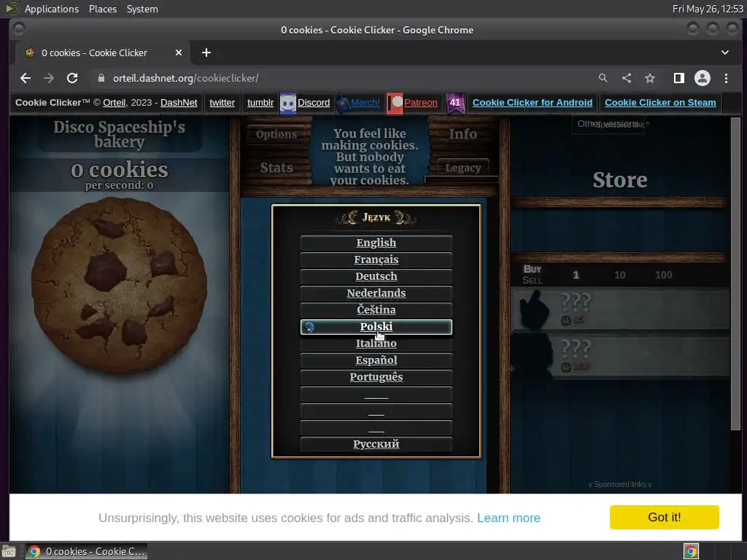Image resolution: width=747 pixels, height=560 pixels.
Task: Open the Places menu
Action: tap(103, 9)
